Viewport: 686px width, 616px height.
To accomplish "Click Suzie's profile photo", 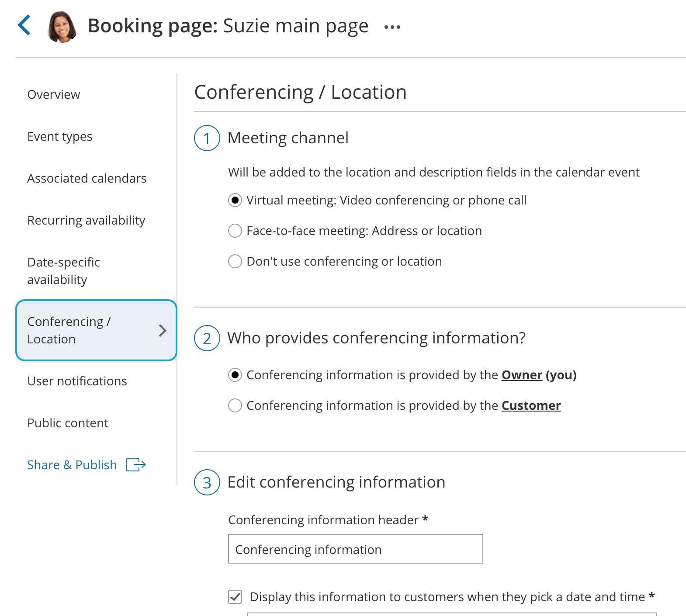I will coord(62,27).
